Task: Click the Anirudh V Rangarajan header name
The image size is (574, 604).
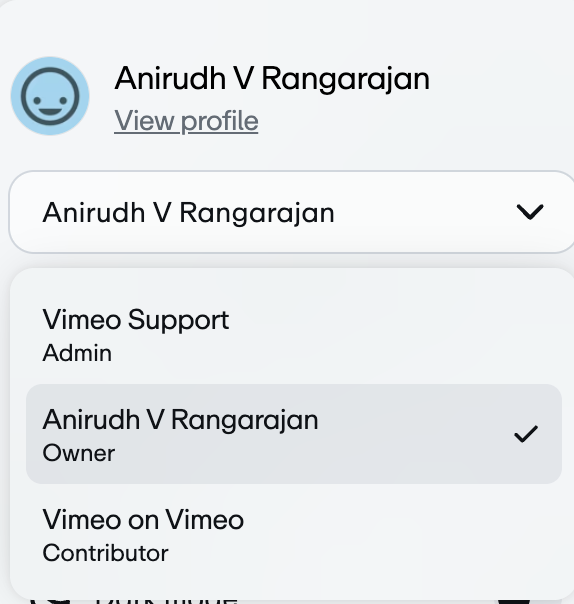Action: click(x=272, y=79)
